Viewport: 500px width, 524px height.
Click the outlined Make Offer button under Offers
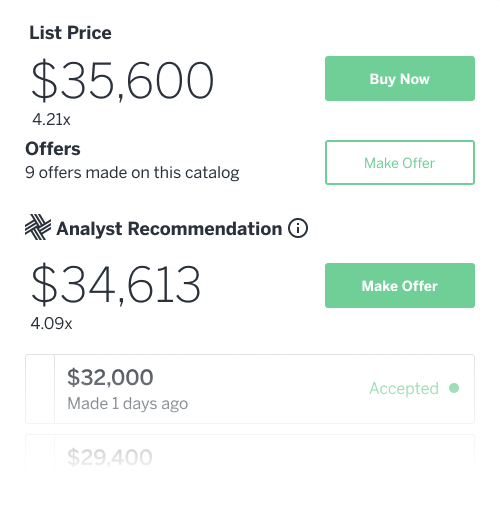400,162
